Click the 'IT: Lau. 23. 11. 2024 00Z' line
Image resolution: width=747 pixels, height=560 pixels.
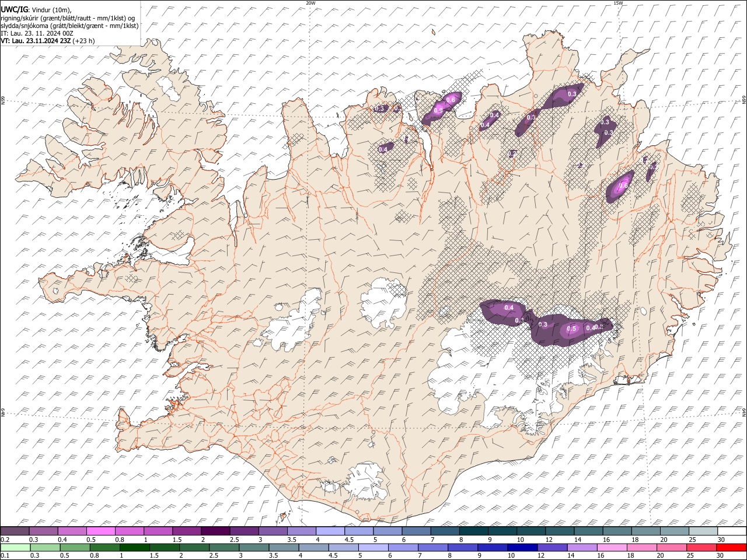37,33
